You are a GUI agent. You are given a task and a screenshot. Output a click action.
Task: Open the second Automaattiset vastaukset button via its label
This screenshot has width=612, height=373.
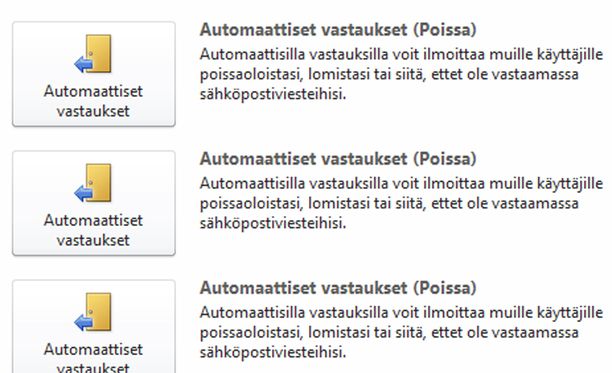tap(93, 230)
